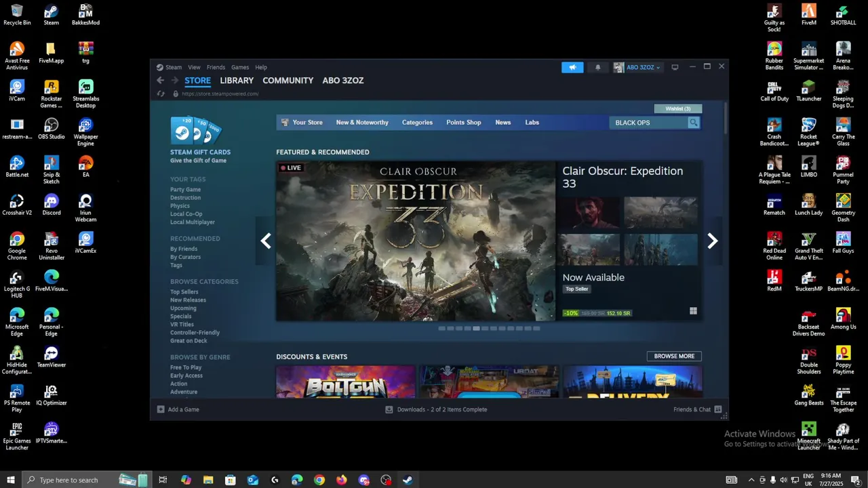Open the Games menu

[x=240, y=67]
